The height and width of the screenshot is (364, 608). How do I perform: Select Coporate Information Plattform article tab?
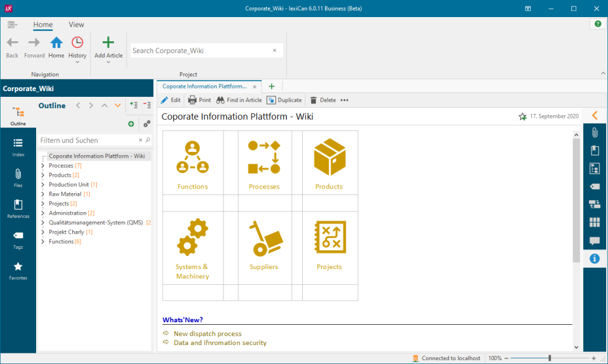(x=205, y=87)
